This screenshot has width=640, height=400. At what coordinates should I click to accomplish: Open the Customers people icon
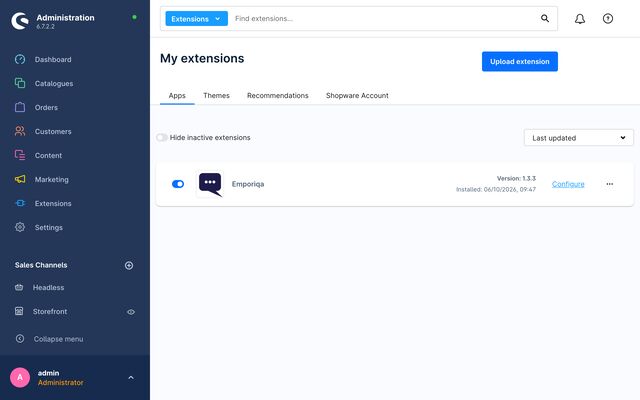[x=20, y=131]
